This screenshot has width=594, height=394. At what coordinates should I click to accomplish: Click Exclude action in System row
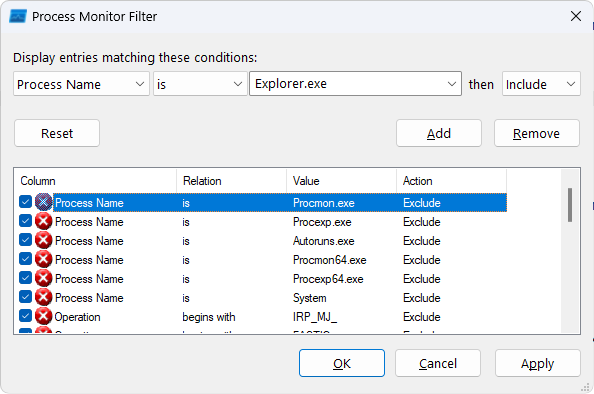[422, 298]
